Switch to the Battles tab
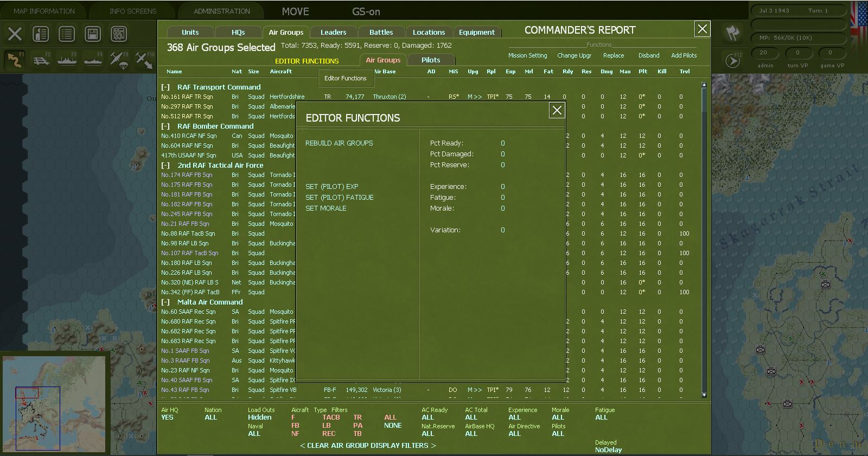Screen dimensions: 868x456 pyautogui.click(x=381, y=32)
